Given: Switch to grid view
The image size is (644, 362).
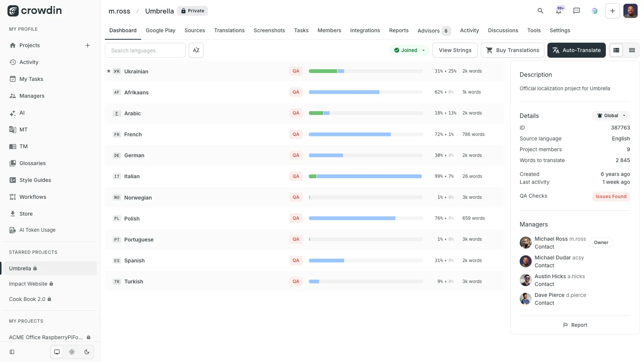Looking at the screenshot, I should pyautogui.click(x=632, y=50).
